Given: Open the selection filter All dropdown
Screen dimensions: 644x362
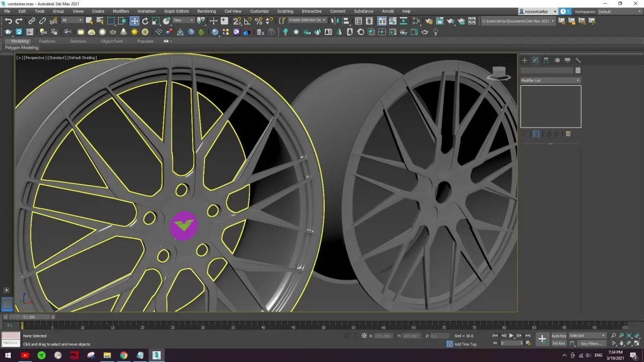Looking at the screenshot, I should (x=72, y=20).
